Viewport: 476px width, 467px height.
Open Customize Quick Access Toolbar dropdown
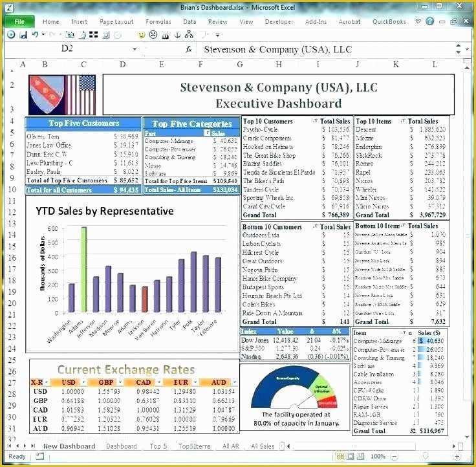218,35
